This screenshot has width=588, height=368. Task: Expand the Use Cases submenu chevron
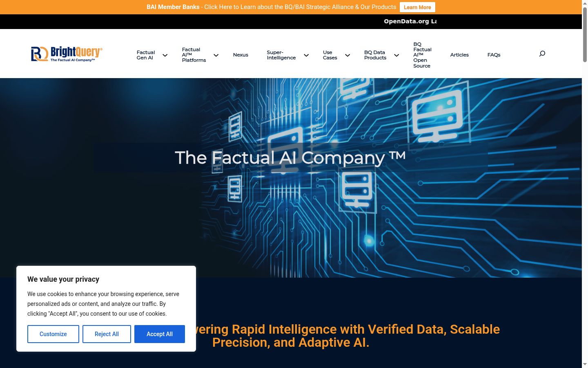[x=347, y=55]
